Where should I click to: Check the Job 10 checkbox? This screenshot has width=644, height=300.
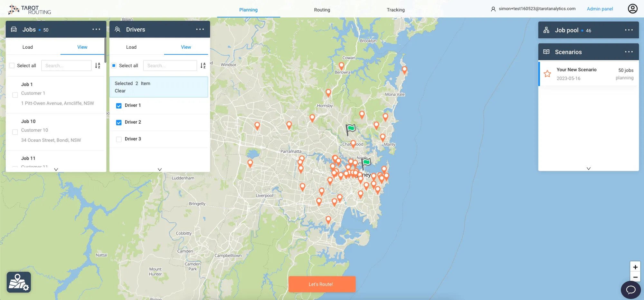point(15,132)
